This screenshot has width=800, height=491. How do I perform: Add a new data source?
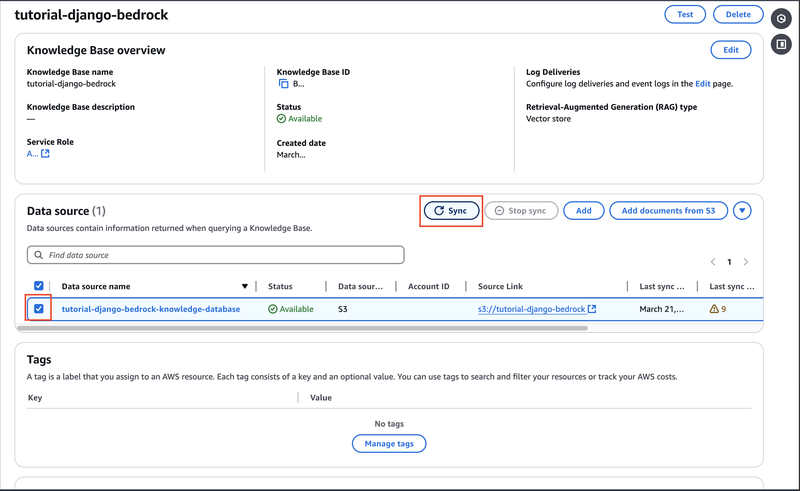(584, 211)
